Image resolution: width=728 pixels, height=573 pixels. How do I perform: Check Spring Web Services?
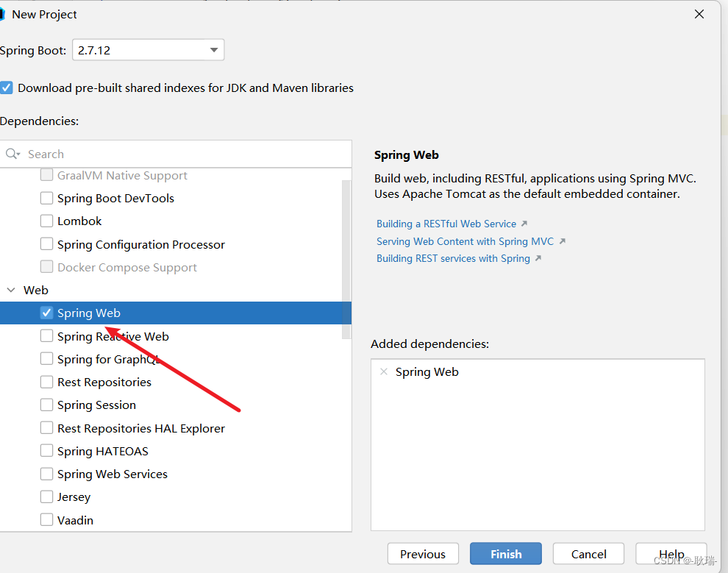coord(46,474)
